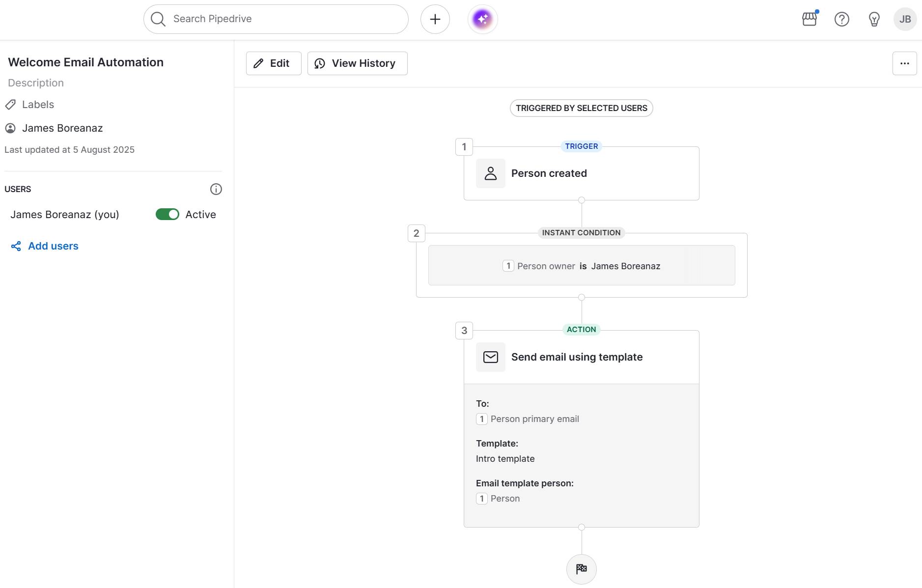Screen dimensions: 922x588
Task: Click the Add users link
Action: (x=53, y=246)
